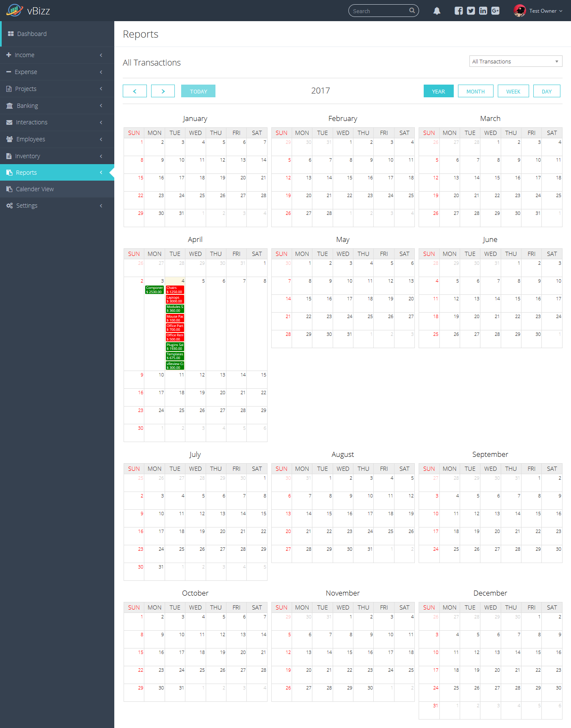This screenshot has width=571, height=728.
Task: Switch calendar to Day view
Action: click(546, 91)
